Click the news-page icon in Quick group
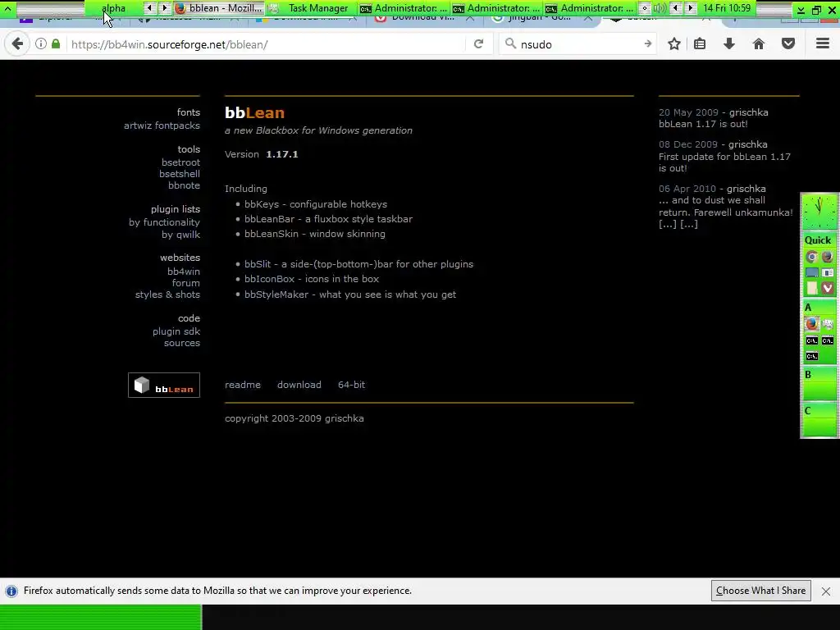 [828, 272]
